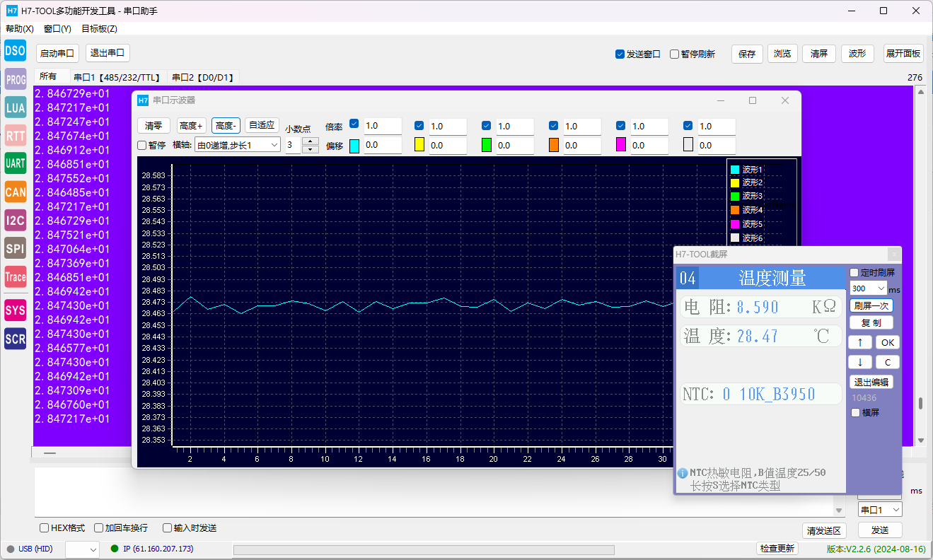Click the 检查更新 button
Screen dimensions: 933x560
(777, 549)
